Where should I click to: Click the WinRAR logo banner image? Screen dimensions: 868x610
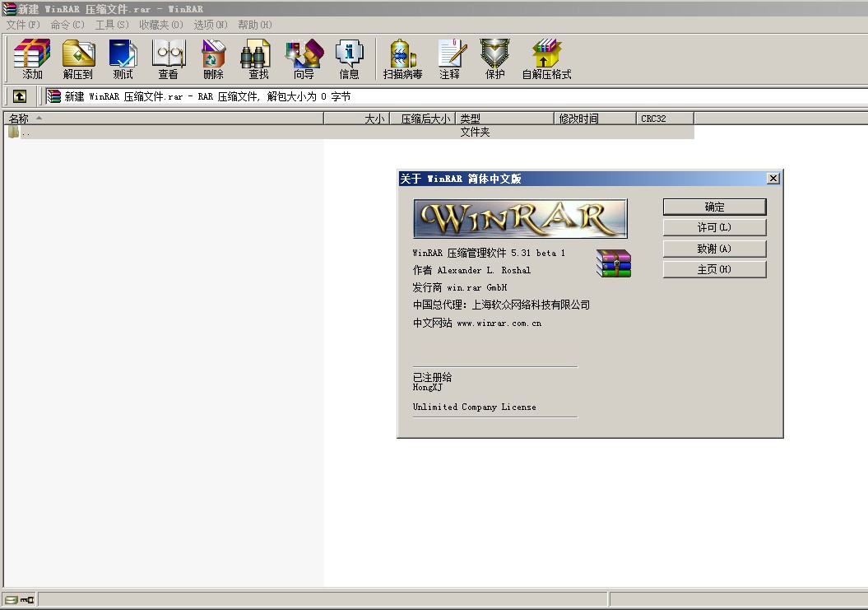click(x=520, y=218)
